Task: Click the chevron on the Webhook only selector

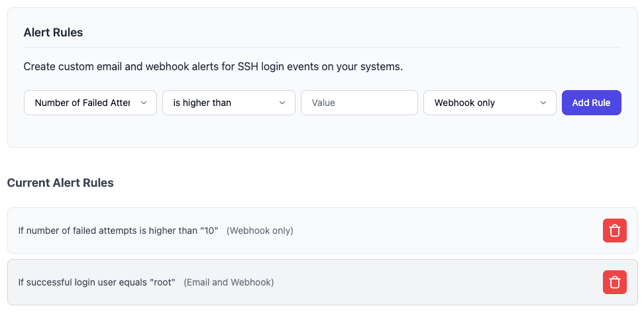Action: click(x=543, y=103)
